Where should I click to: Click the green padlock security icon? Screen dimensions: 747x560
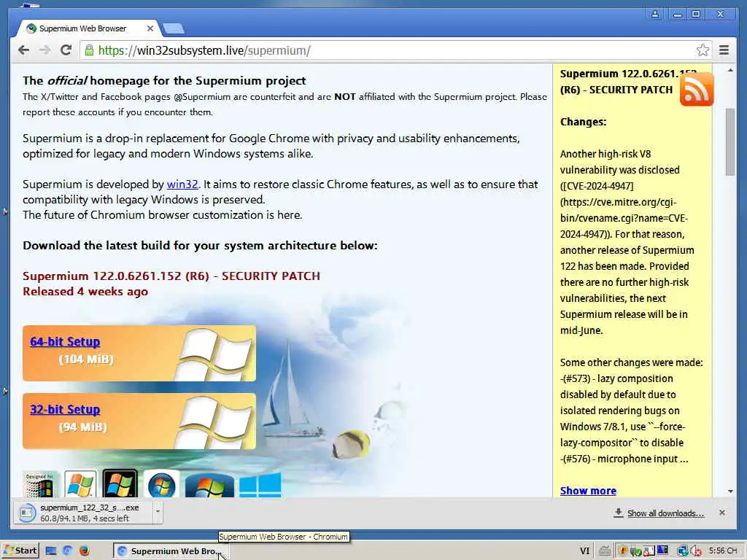pyautogui.click(x=89, y=50)
